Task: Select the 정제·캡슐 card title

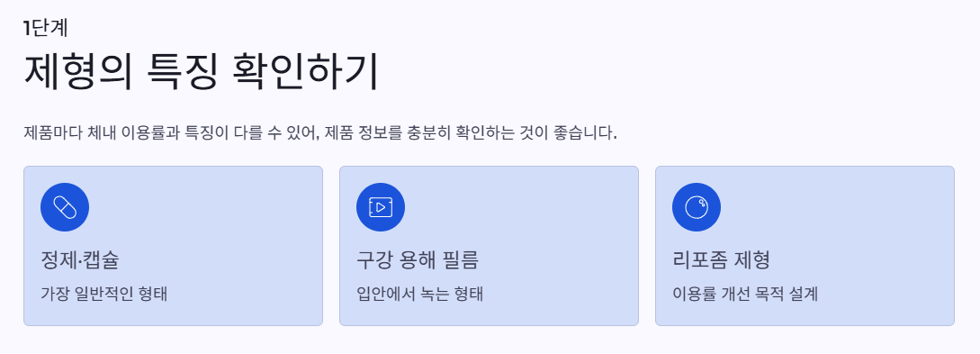Action: point(79,259)
